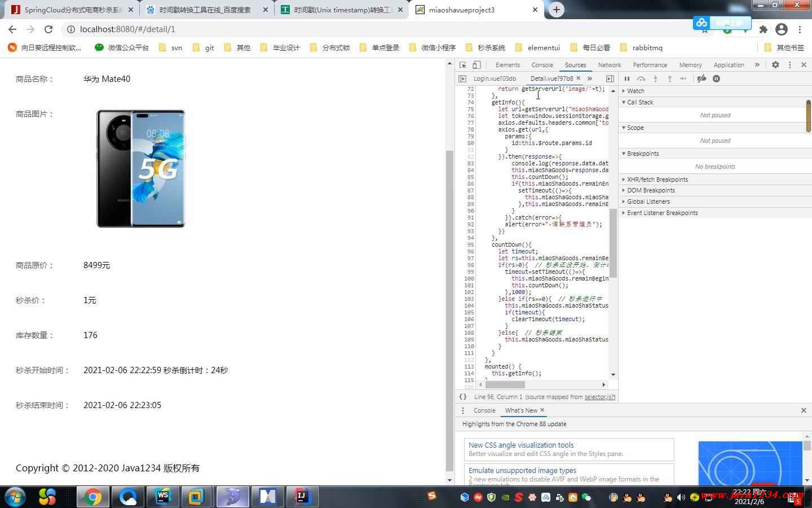
Task: Show more DevTools panels chevron
Action: [x=757, y=65]
